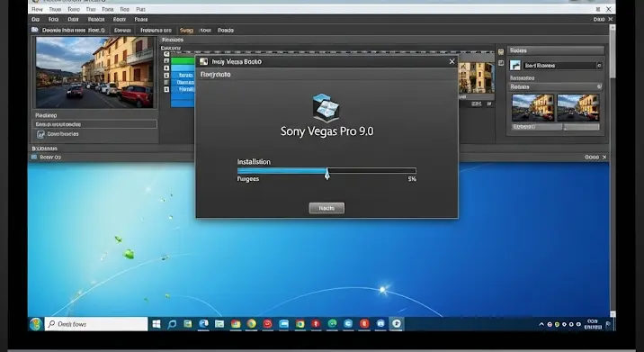Click the green track clip on timeline
644x352 pixels.
[x=183, y=61]
